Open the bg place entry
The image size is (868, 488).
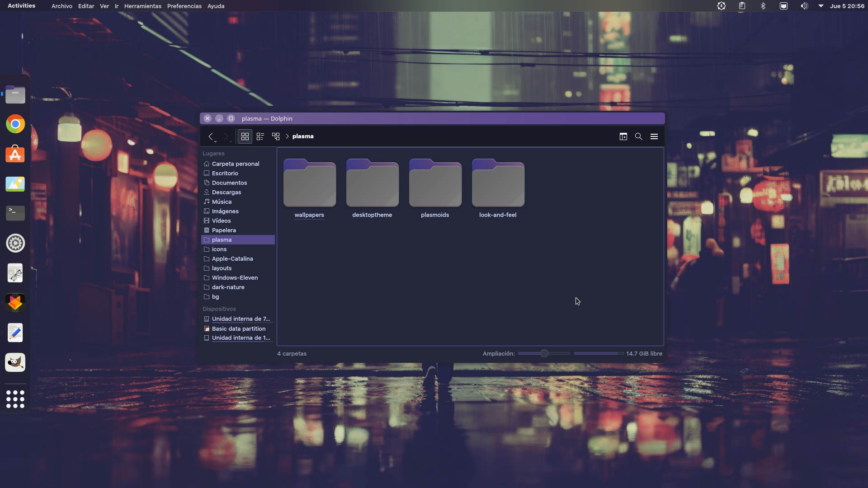point(238,297)
